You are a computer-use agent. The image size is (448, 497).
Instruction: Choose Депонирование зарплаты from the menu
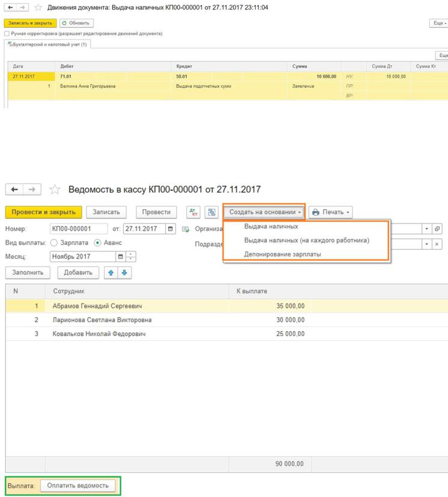tap(282, 254)
